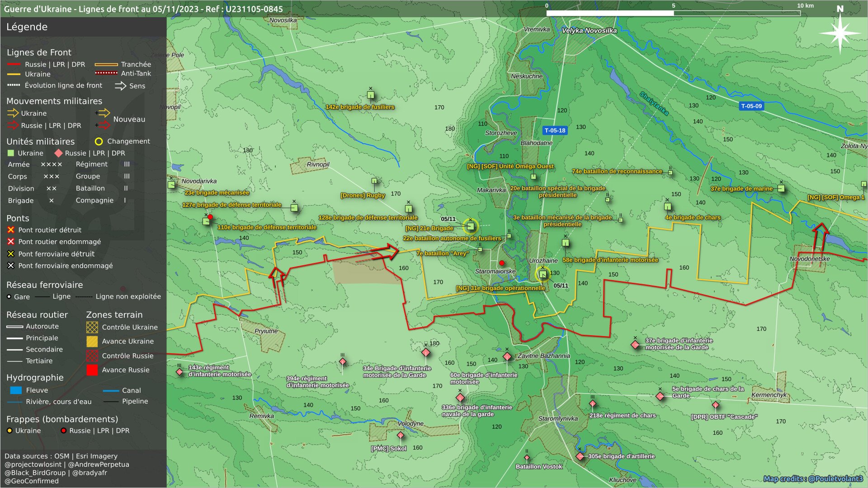Click the 05/11 date label near 21e Brigade
The image size is (868, 488).
click(x=448, y=219)
